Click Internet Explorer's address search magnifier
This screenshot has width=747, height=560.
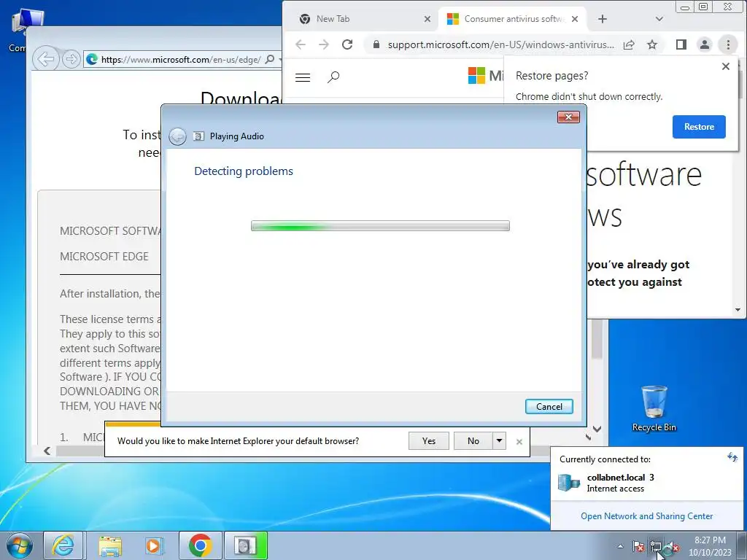tap(270, 60)
